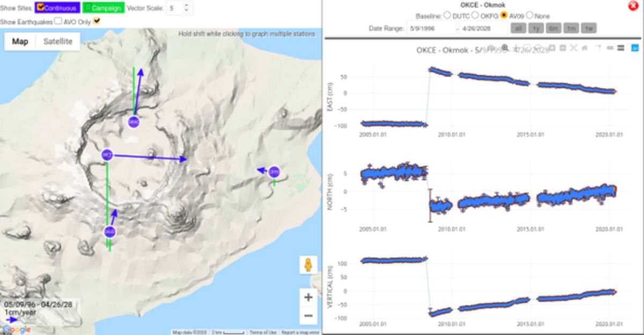The image size is (644, 335).
Task: Click the start date field showing 5/9/1996
Action: (x=429, y=28)
